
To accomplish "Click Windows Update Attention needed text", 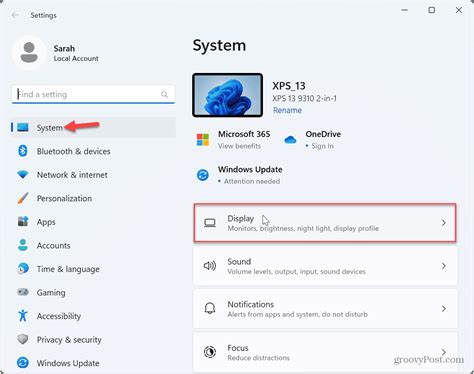I will 252,181.
